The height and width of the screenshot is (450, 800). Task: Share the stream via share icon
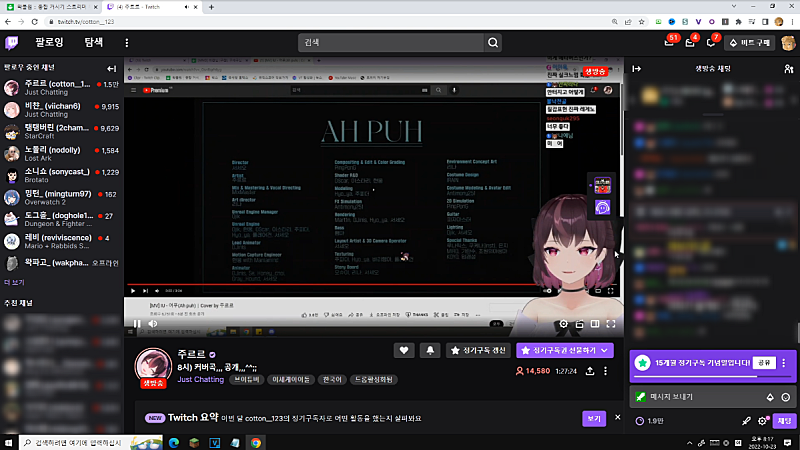click(590, 371)
